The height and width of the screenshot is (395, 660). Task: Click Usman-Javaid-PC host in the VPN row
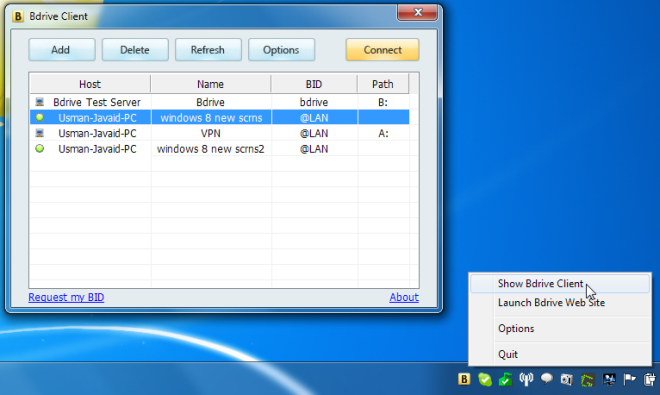coord(97,133)
